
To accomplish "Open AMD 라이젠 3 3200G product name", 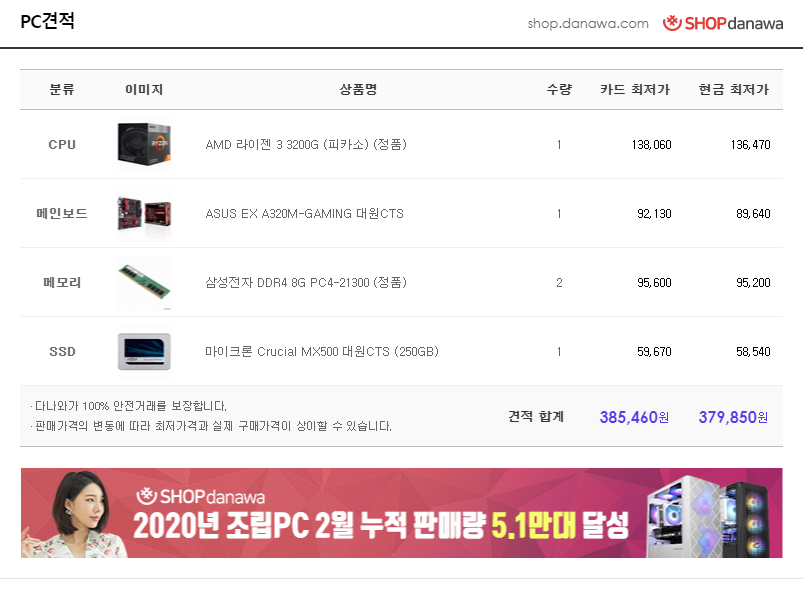I will (x=306, y=144).
